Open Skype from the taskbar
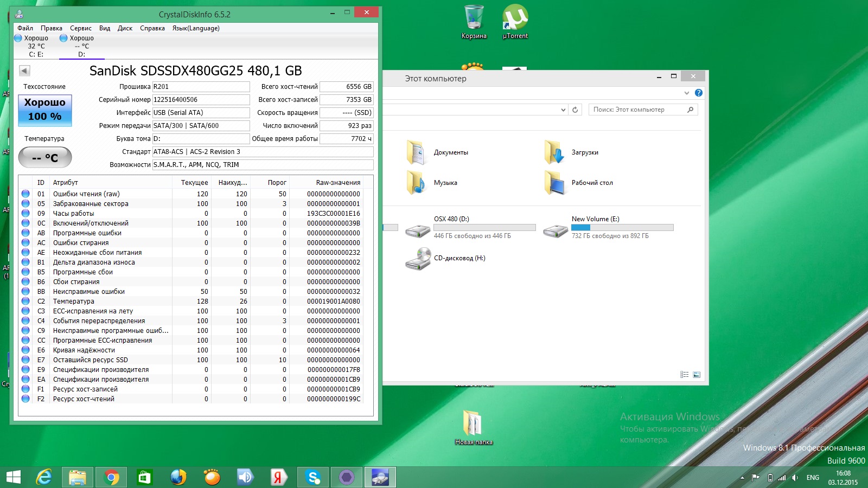Screen dimensions: 868x488 click(x=312, y=477)
